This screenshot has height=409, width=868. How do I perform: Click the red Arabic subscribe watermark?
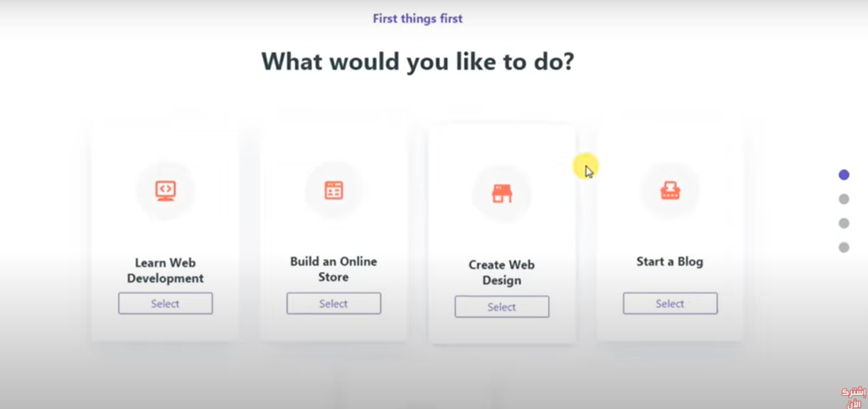click(853, 398)
